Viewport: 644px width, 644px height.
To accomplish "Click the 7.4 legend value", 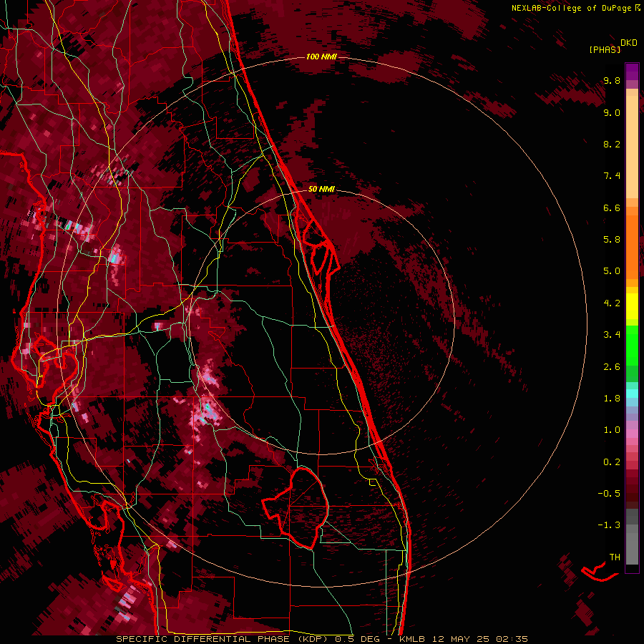I will click(612, 176).
